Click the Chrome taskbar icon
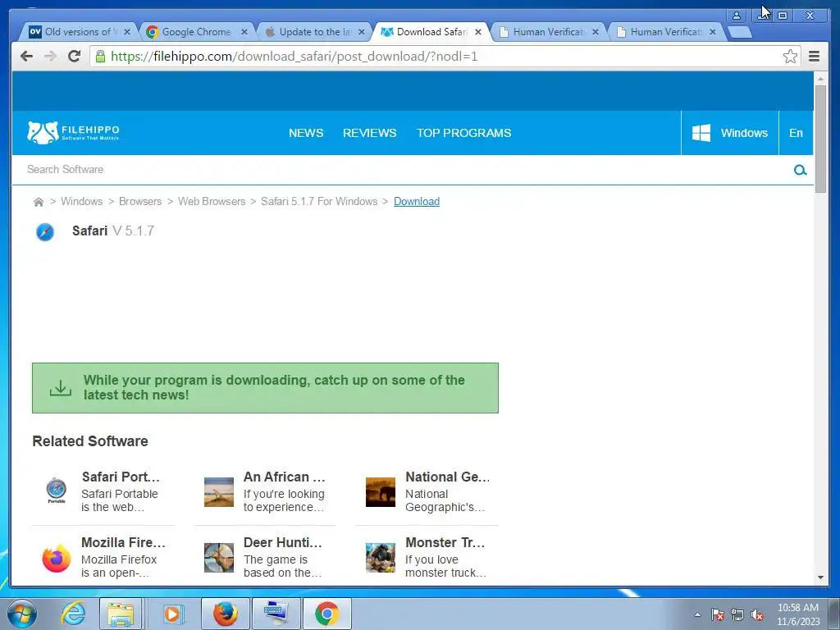Screen dimensions: 840x630 point(326,614)
